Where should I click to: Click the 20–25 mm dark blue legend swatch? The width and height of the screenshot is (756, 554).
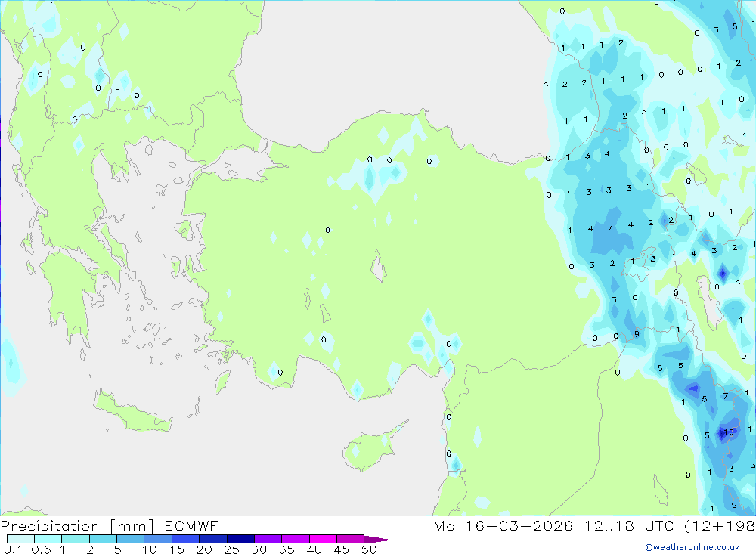click(213, 539)
